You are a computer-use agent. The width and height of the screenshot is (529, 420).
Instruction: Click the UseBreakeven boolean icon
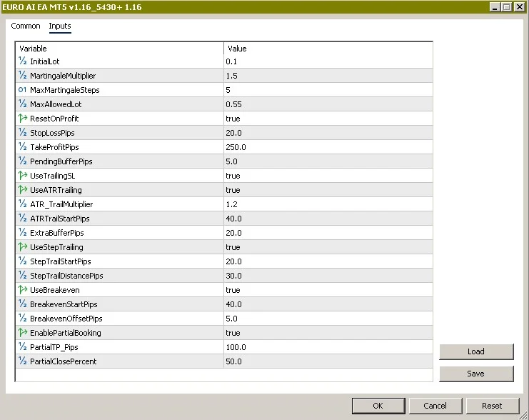(23, 290)
